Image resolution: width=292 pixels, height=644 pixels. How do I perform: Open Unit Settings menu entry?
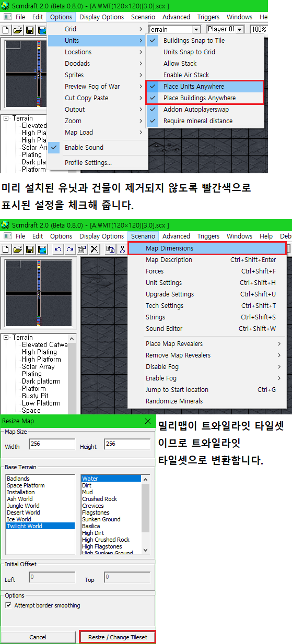207,283
